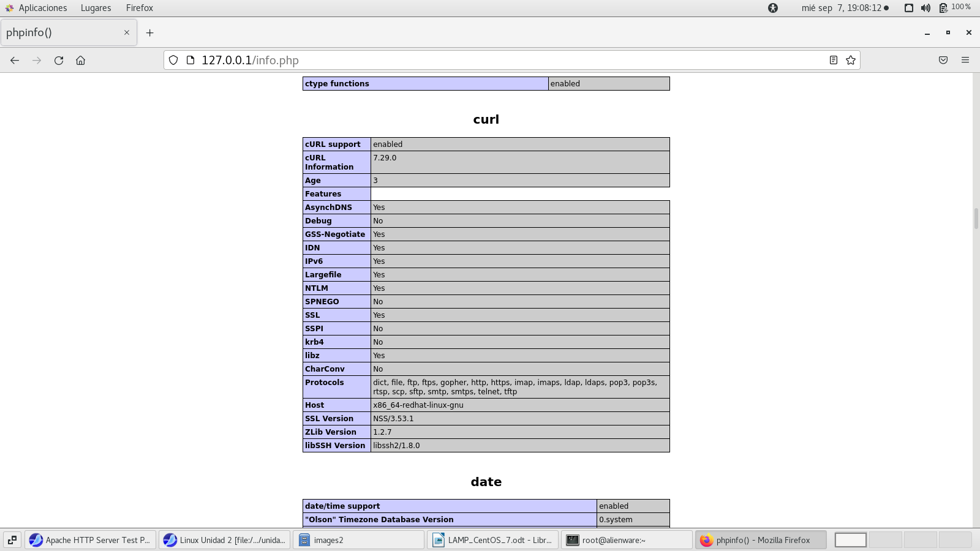Show tracking protection shield info
Viewport: 980px width, 551px height.
pyautogui.click(x=173, y=60)
